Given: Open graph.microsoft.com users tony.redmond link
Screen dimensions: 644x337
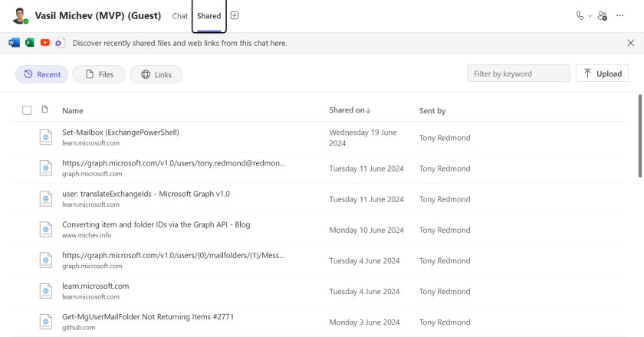Looking at the screenshot, I should click(x=174, y=163).
